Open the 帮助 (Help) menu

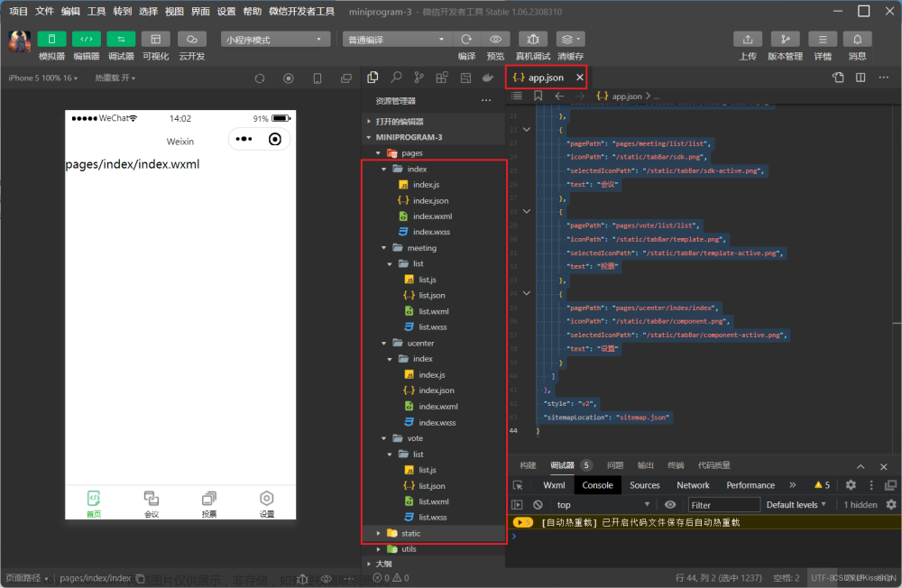pyautogui.click(x=252, y=12)
